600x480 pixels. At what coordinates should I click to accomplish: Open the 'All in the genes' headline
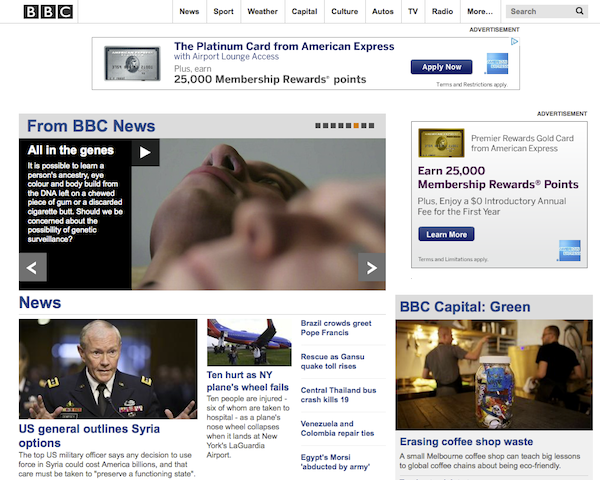click(71, 150)
